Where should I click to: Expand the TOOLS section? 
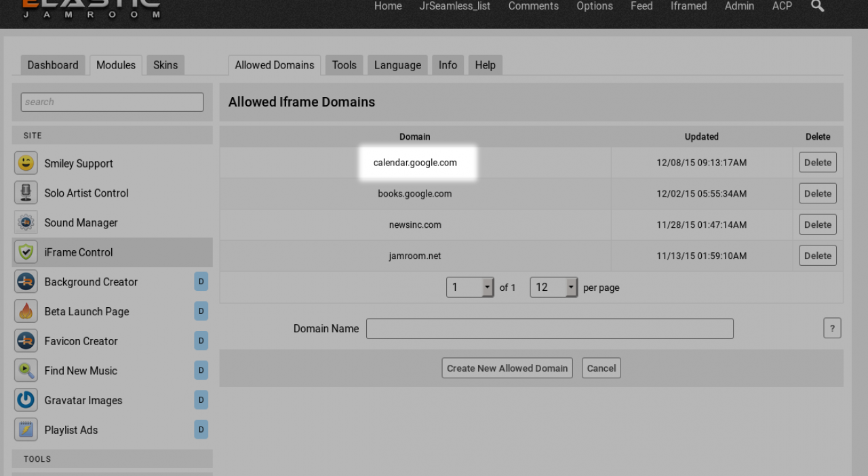[112, 459]
